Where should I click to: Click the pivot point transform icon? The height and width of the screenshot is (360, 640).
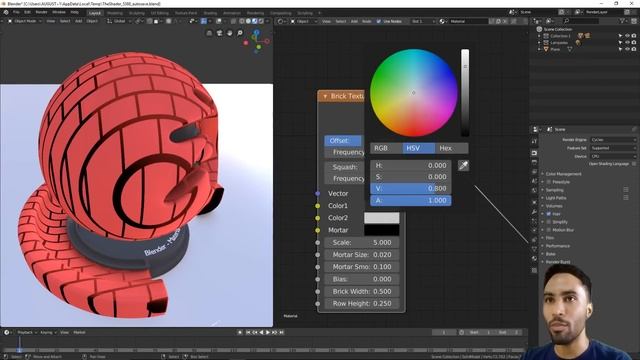[139, 21]
